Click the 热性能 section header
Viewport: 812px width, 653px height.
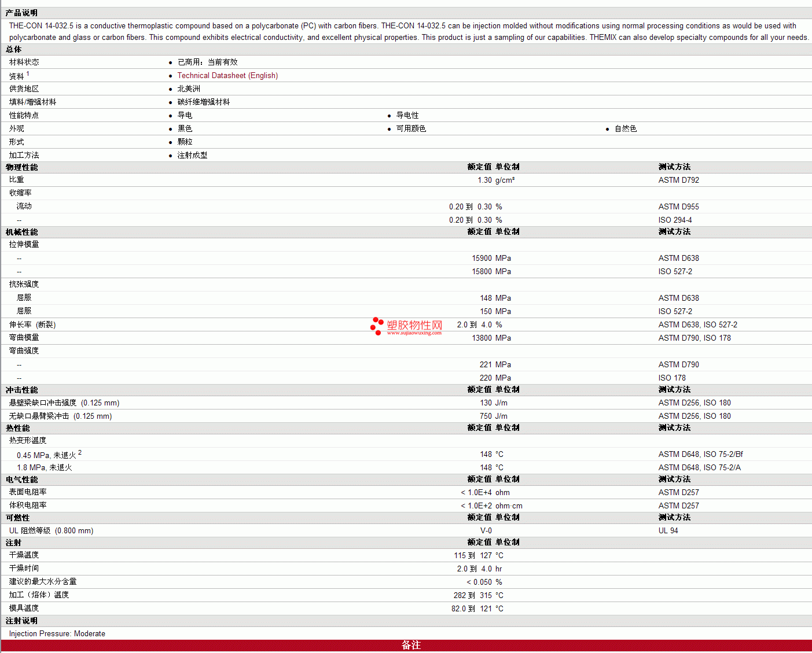tap(18, 429)
